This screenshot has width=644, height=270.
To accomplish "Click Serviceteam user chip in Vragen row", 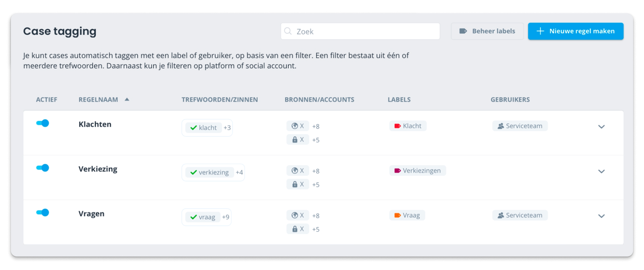I will [520, 215].
